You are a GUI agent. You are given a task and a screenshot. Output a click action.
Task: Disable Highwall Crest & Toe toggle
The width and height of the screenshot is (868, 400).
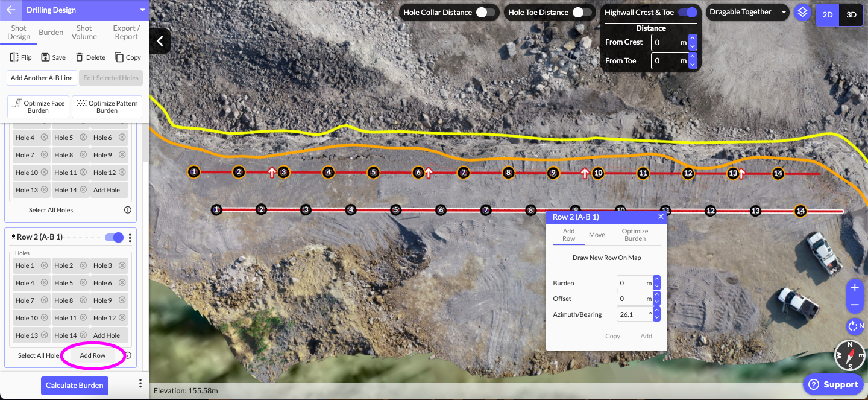tap(687, 13)
